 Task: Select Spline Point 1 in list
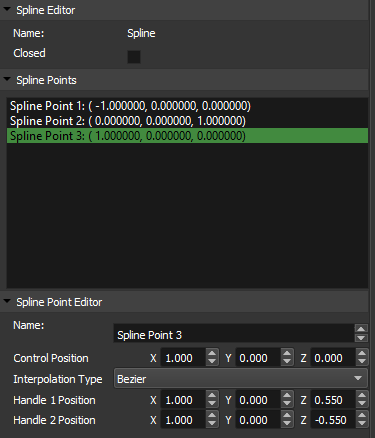(x=187, y=106)
